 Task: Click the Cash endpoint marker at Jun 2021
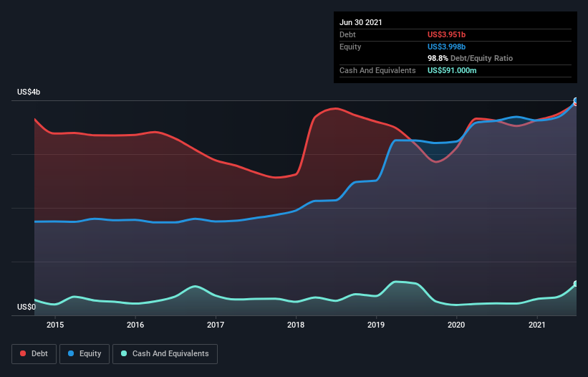577,284
